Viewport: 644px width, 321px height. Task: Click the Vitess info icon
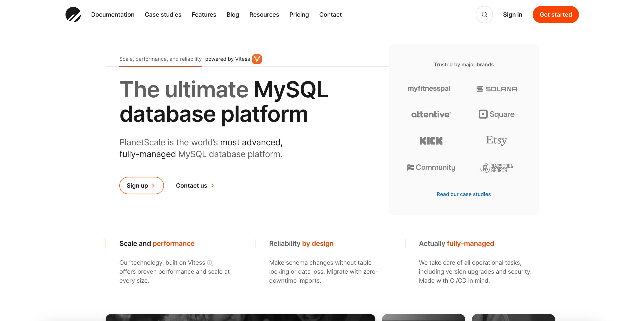pos(209,263)
